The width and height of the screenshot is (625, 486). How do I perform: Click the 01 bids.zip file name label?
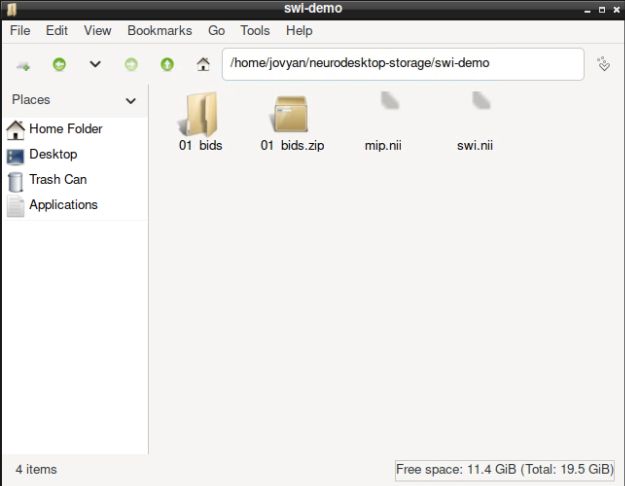pos(292,146)
